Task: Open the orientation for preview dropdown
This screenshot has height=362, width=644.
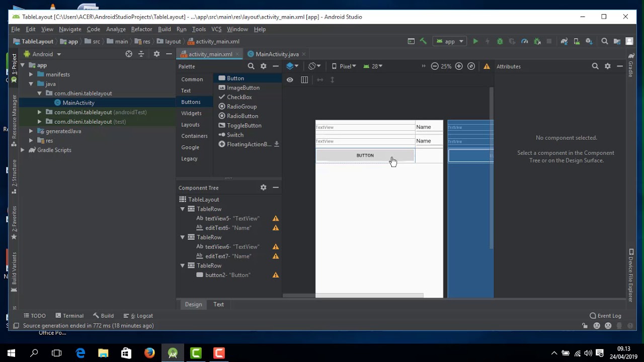Action: [x=314, y=66]
